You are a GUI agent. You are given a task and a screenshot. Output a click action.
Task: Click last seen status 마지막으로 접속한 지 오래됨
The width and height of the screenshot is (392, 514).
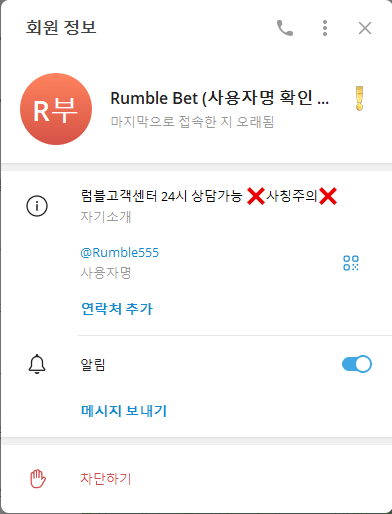coord(192,122)
